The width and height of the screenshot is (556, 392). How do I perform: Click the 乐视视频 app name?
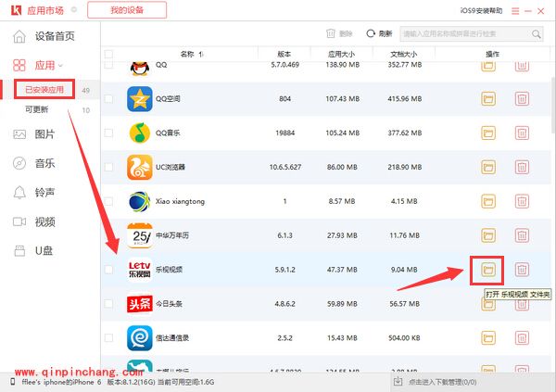coord(170,270)
